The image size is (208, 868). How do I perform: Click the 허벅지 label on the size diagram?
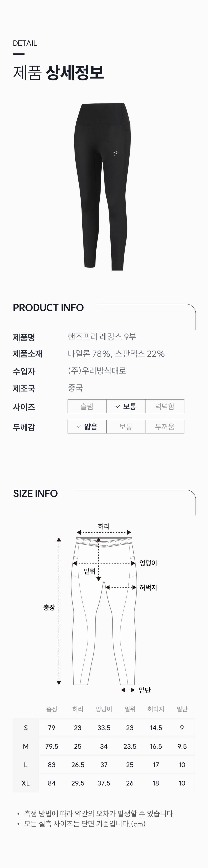point(148,587)
